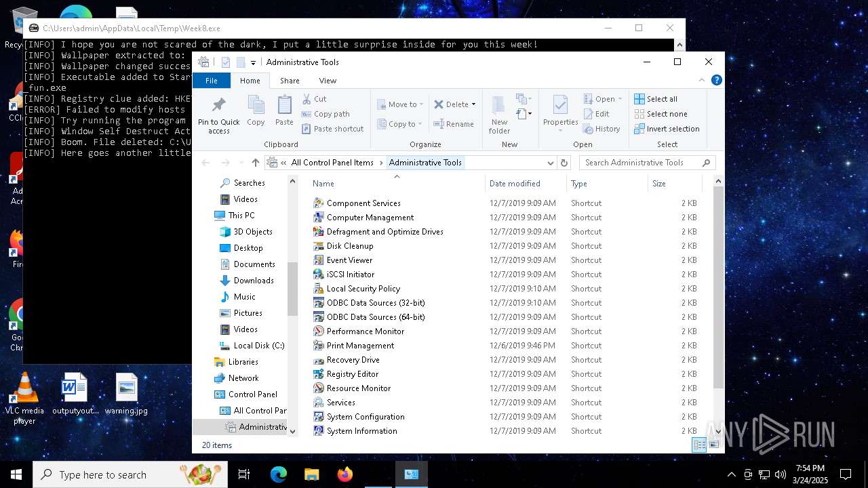Select 3D Objects in navigation pane
The height and width of the screenshot is (488, 868).
(x=245, y=232)
